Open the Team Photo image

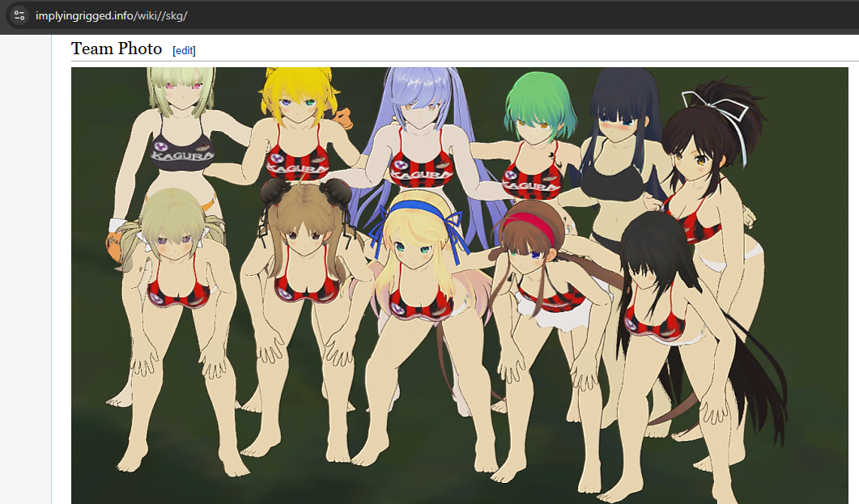click(x=460, y=285)
